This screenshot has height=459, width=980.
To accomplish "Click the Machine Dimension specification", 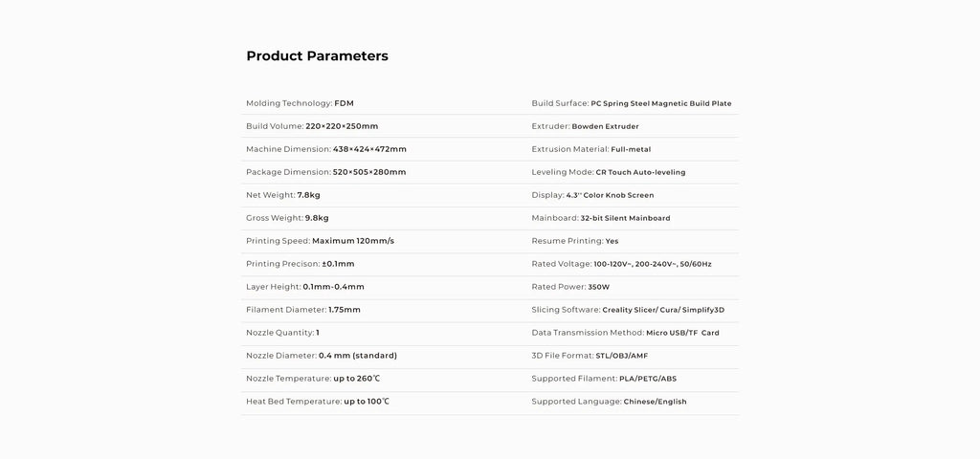I will tap(326, 149).
